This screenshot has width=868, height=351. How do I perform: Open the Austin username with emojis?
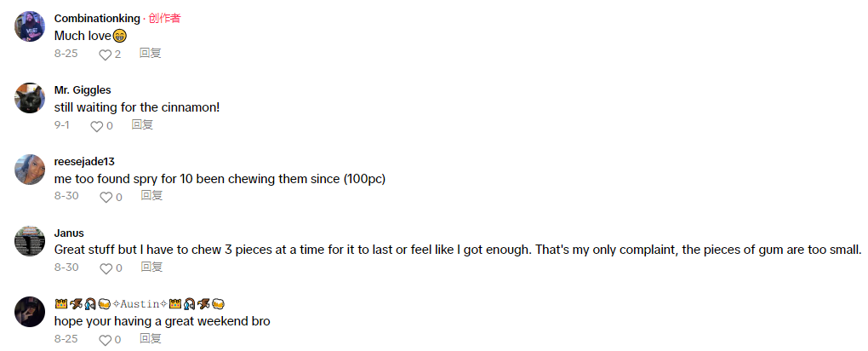click(x=139, y=304)
